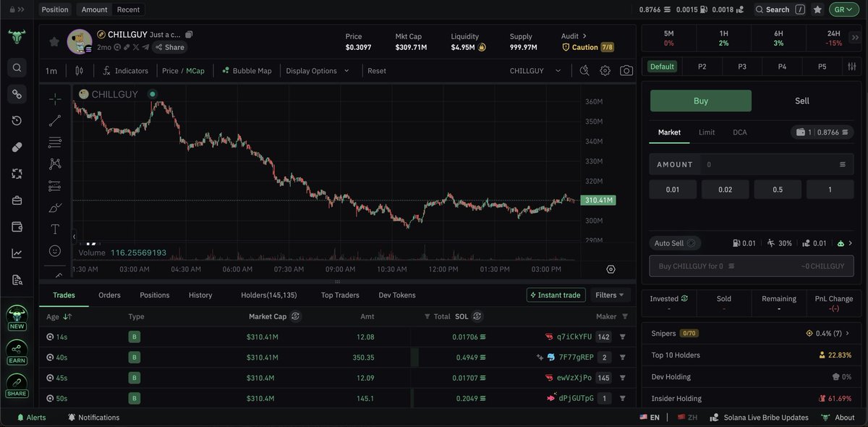
Task: Click the Share button under CHILLGUY
Action: [x=169, y=47]
